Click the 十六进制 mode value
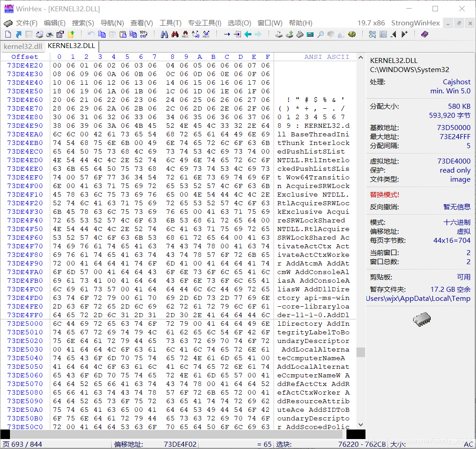 (x=457, y=222)
